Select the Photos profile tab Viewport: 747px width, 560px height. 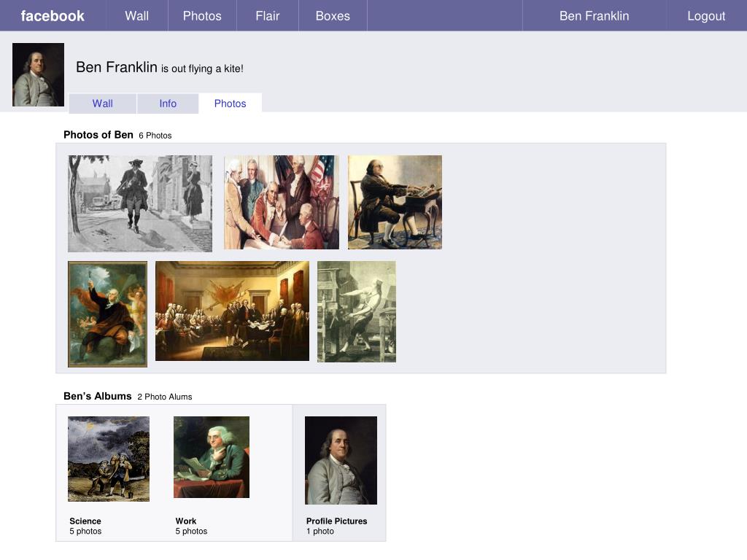tap(230, 104)
